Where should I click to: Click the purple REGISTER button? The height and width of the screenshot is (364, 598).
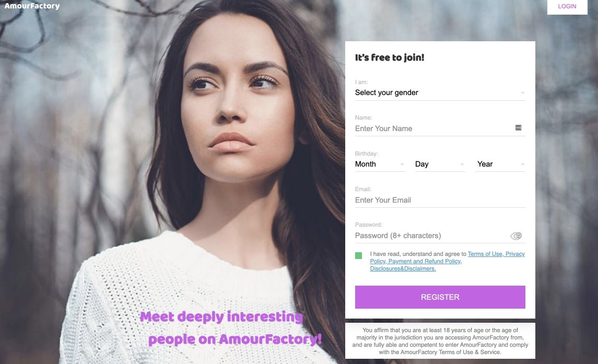(x=440, y=297)
